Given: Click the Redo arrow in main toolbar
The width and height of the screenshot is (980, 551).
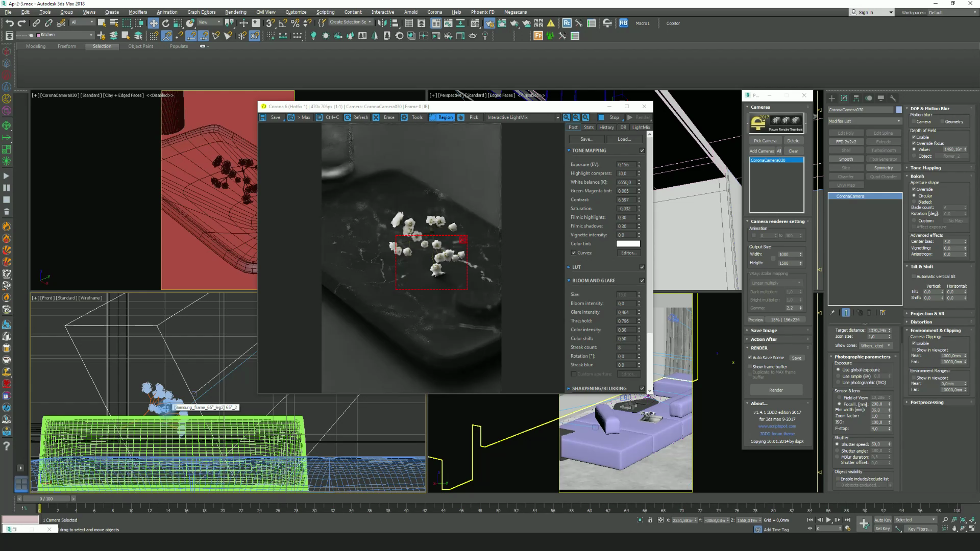Looking at the screenshot, I should (21, 23).
